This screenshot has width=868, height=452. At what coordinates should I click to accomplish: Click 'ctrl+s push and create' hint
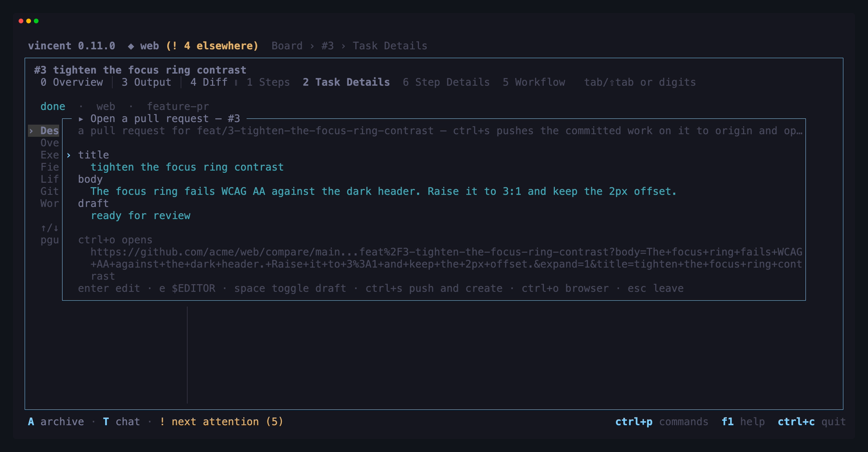(434, 288)
